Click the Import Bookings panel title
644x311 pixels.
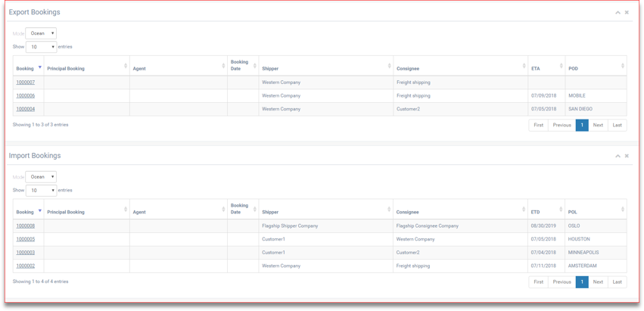coord(35,156)
